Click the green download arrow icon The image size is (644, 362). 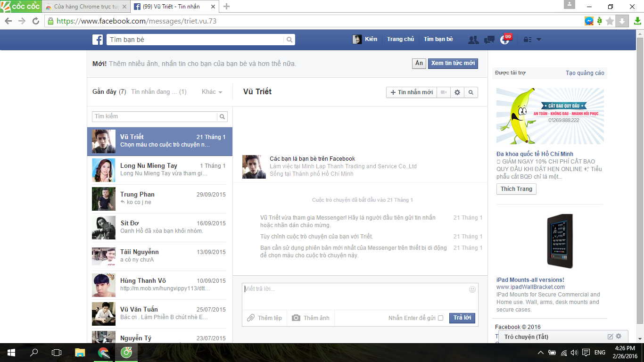click(637, 21)
